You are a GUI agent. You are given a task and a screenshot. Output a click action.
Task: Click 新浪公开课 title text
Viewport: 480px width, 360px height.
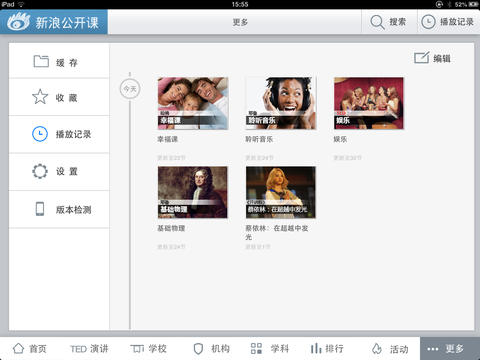[67, 23]
